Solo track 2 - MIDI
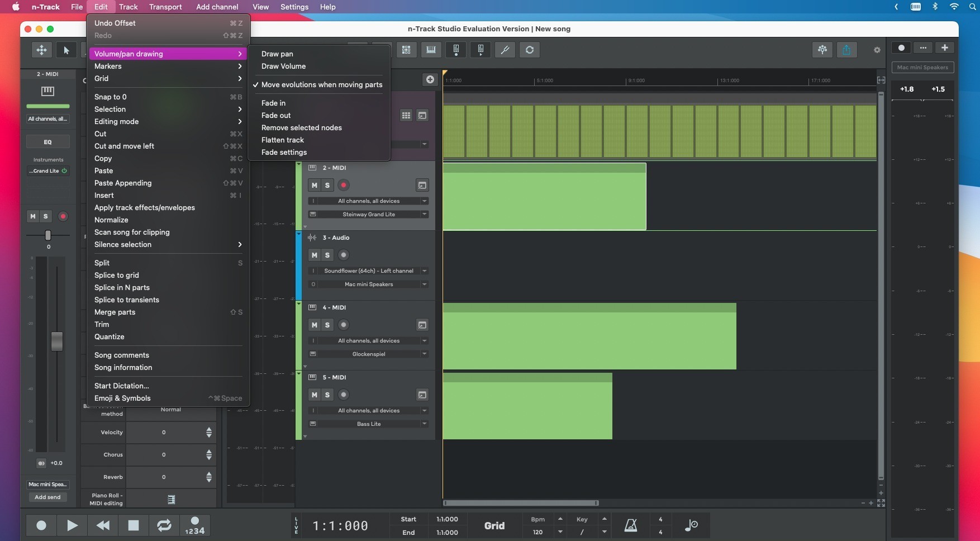The height and width of the screenshot is (541, 980). tap(327, 185)
